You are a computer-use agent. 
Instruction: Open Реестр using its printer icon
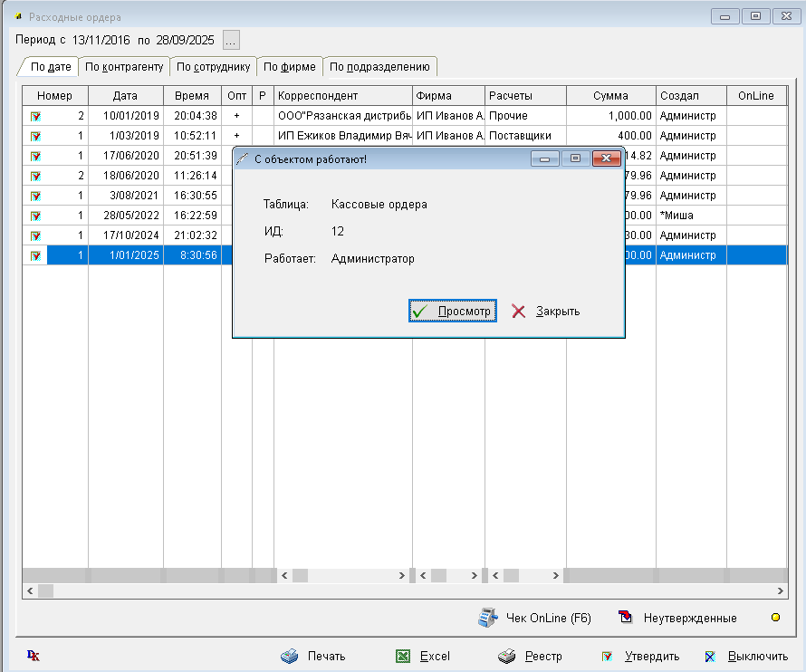508,657
